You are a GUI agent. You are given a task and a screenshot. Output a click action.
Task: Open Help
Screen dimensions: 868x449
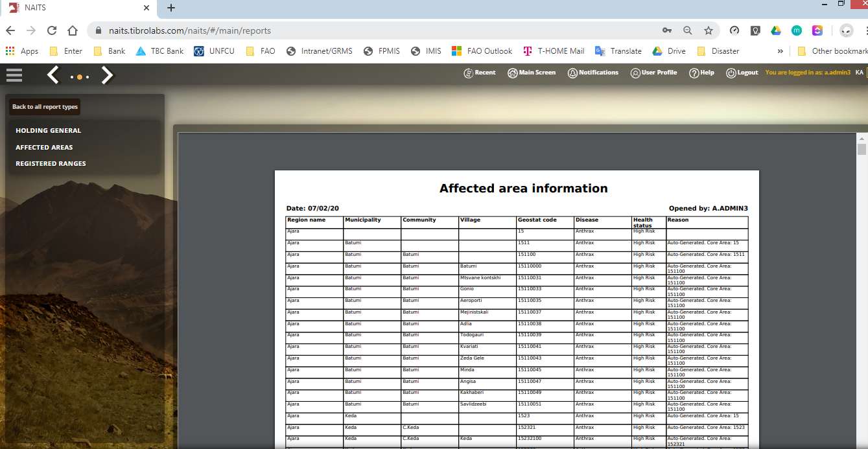[x=701, y=73]
